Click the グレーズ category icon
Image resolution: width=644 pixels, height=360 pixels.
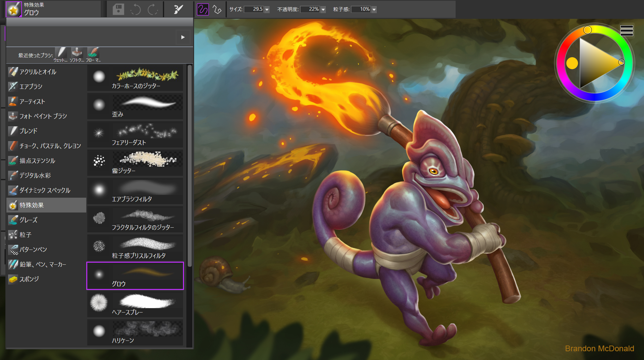pos(13,220)
